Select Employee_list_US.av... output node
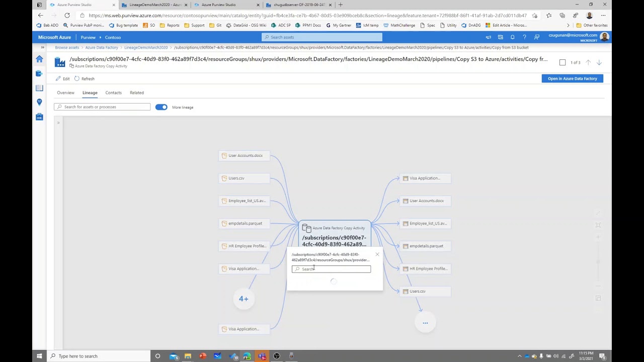This screenshot has width=644, height=362. click(426, 223)
